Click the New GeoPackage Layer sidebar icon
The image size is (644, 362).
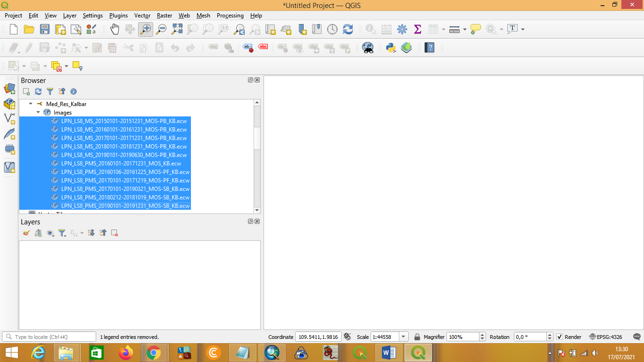tap(9, 104)
